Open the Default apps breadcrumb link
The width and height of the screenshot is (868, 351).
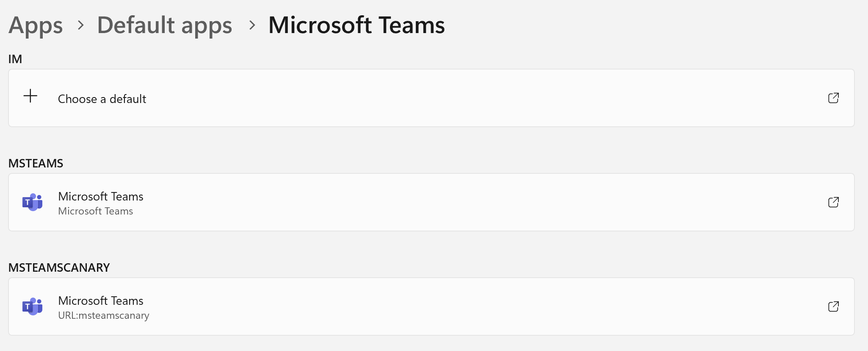(165, 25)
